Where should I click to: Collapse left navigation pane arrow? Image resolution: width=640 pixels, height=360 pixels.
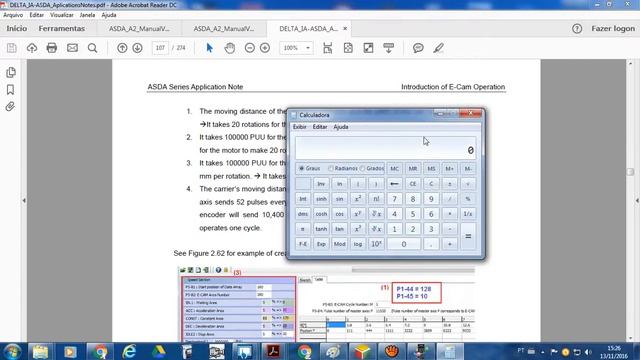[24, 200]
